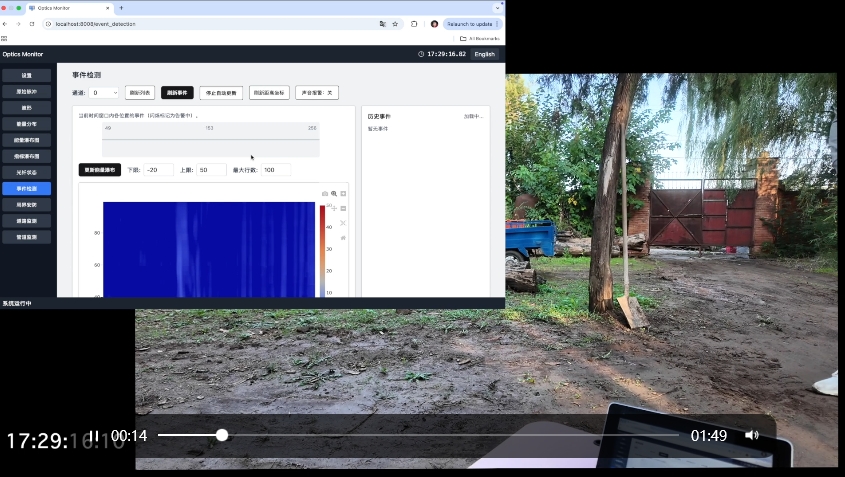The width and height of the screenshot is (845, 477).
Task: Click the 刷新事件 refresh events button
Action: click(177, 92)
